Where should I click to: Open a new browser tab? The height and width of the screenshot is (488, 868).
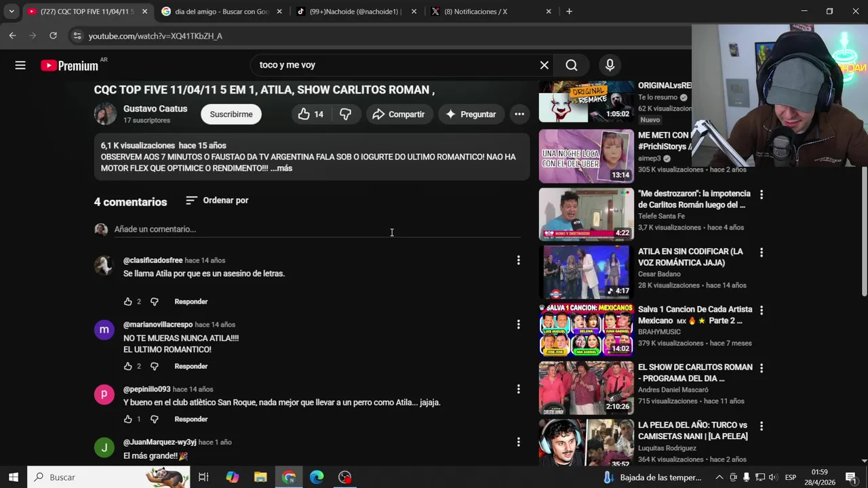[x=569, y=12]
